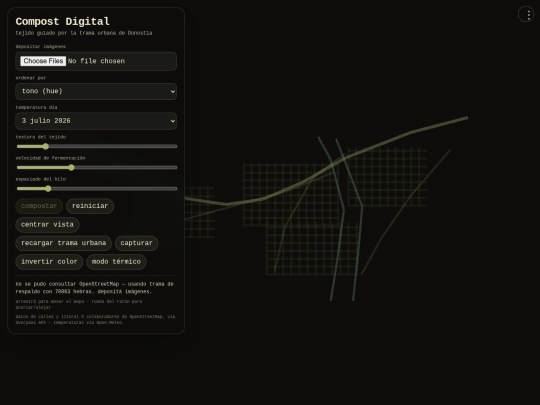Toggle modo térmico

[116, 262]
